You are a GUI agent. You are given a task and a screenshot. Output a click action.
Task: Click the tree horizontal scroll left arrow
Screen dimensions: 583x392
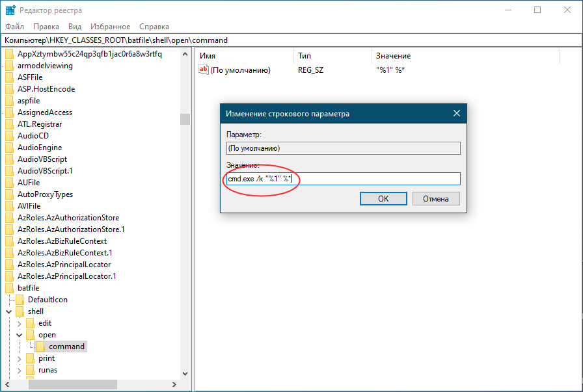point(7,385)
